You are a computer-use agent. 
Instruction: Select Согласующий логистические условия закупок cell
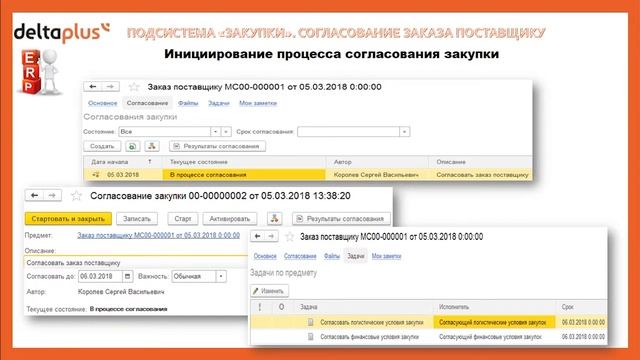click(494, 322)
